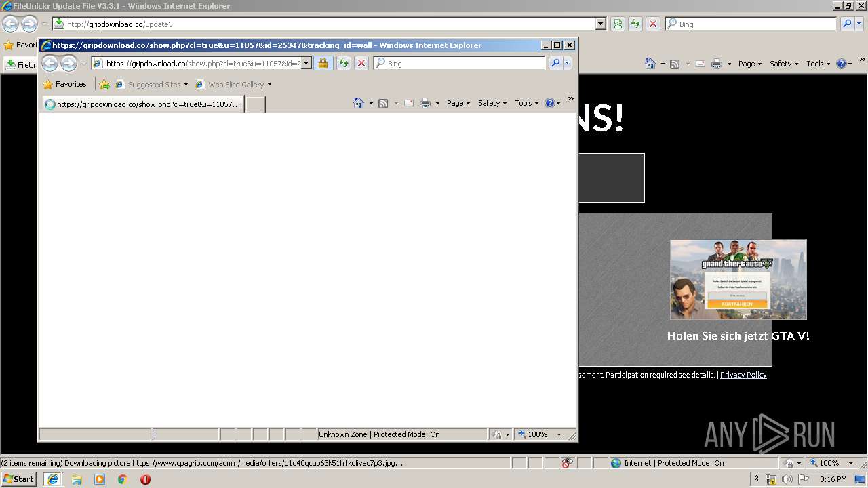Stop loading the popup page
This screenshot has height=488, width=868.
click(x=361, y=63)
